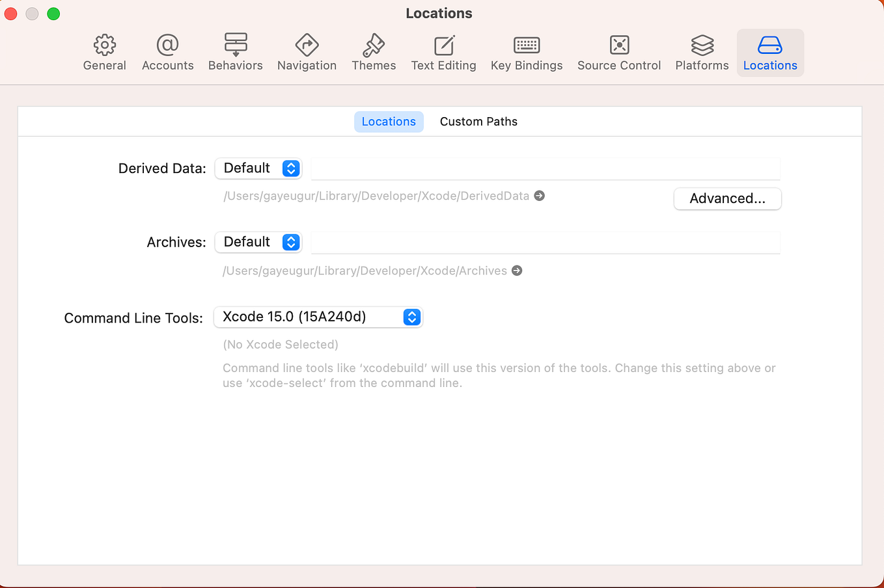The width and height of the screenshot is (884, 588).
Task: Switch to the Locations sub-tab
Action: click(x=389, y=122)
